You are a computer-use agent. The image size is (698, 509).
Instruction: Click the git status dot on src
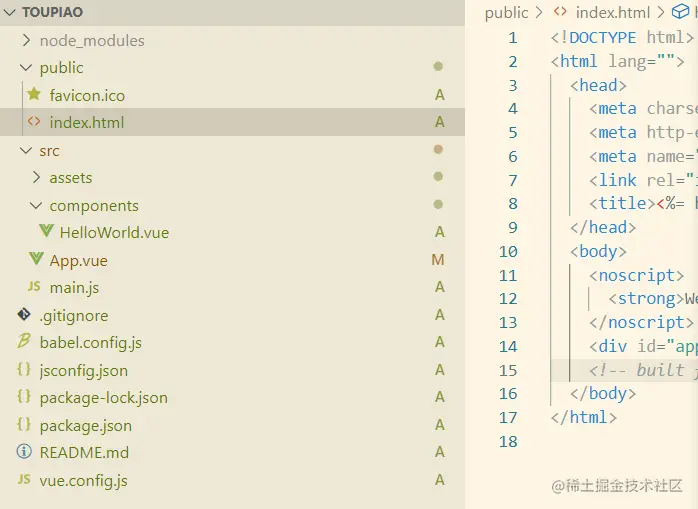(x=438, y=149)
